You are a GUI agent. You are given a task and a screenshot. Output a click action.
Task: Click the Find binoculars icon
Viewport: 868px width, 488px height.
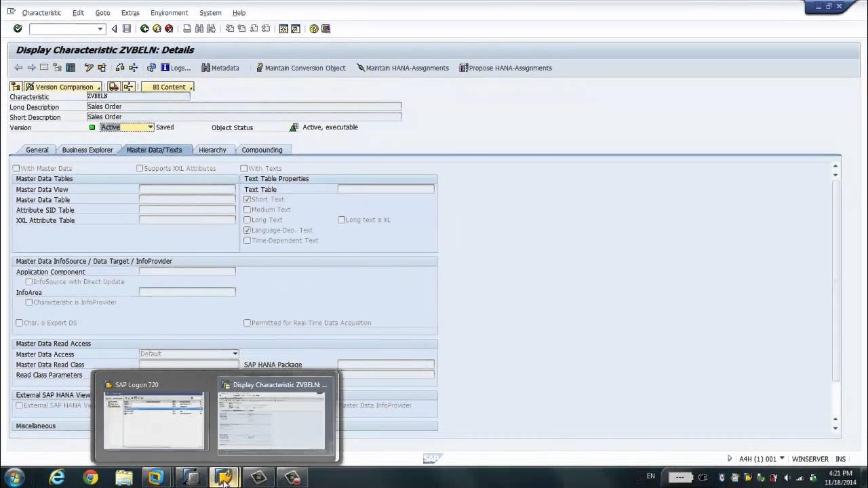(199, 28)
